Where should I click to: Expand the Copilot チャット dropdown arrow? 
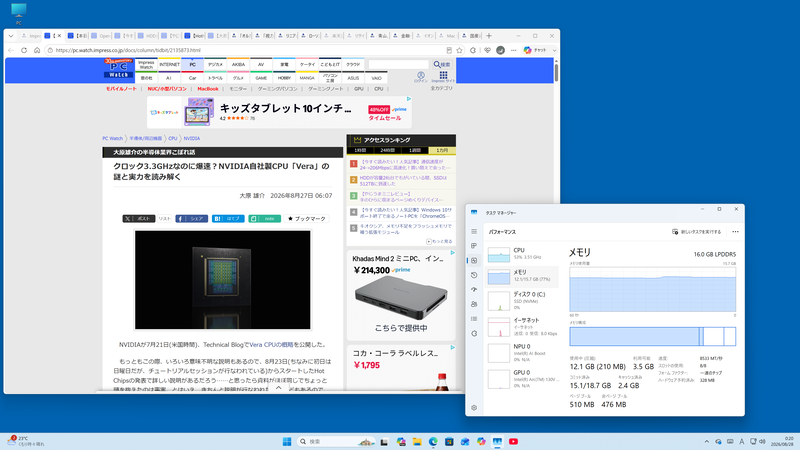tap(555, 50)
